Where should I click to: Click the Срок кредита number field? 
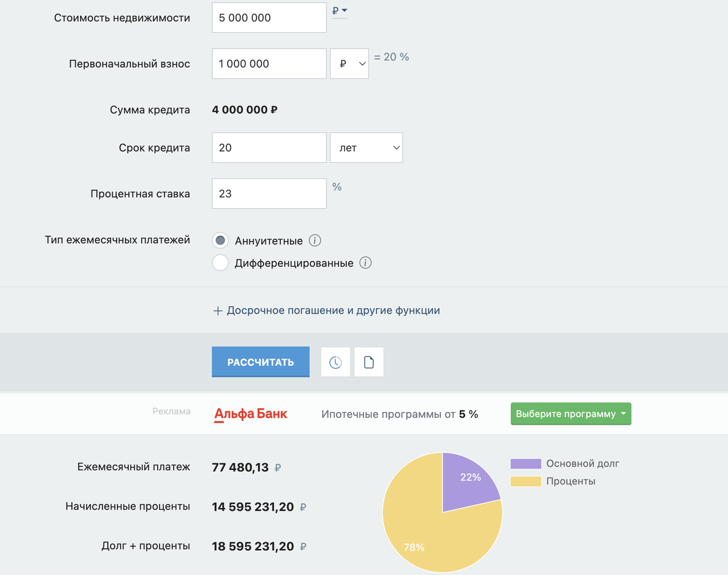(269, 147)
